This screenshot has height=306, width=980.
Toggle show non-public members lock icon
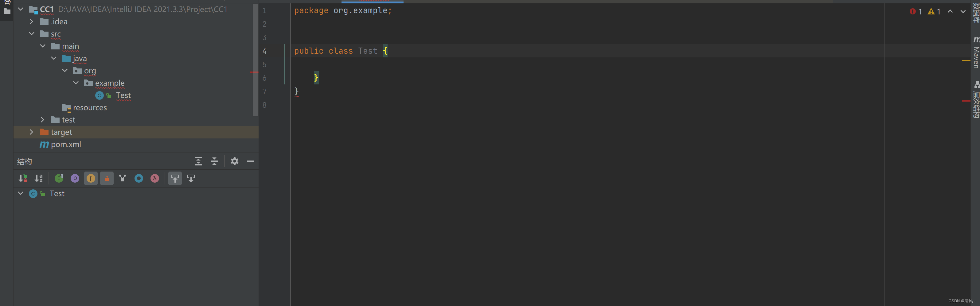pos(107,178)
